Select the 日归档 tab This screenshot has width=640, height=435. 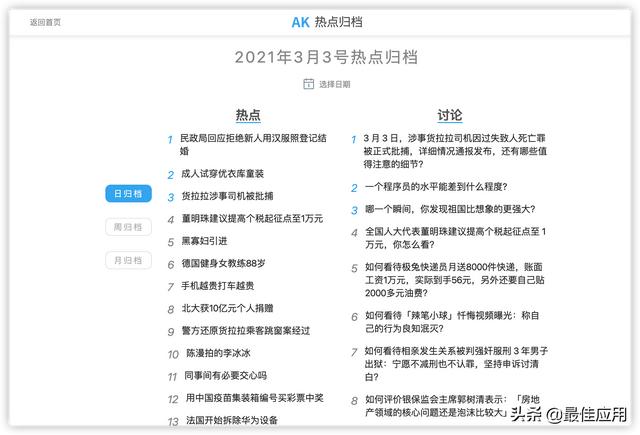coord(128,193)
